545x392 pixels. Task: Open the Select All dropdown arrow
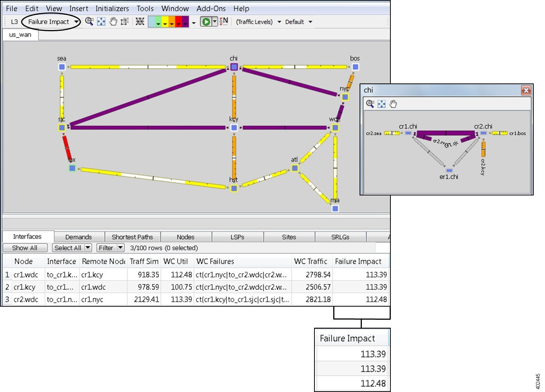88,248
